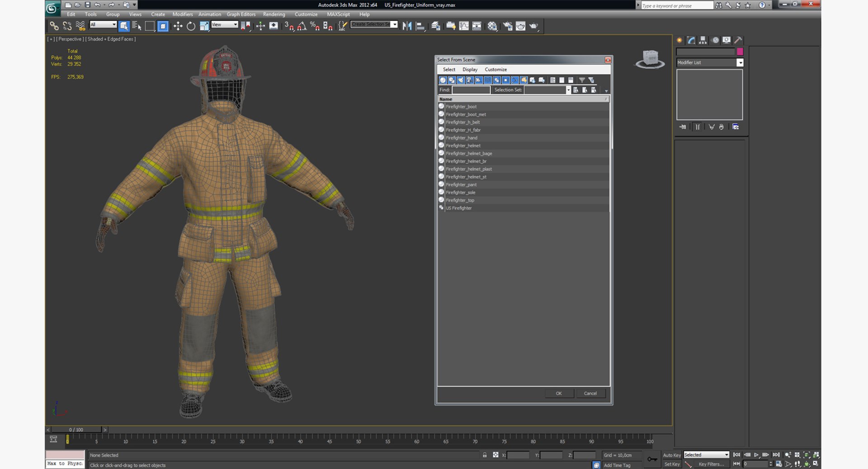Open the Key Filters button
868x469 pixels.
(x=711, y=464)
